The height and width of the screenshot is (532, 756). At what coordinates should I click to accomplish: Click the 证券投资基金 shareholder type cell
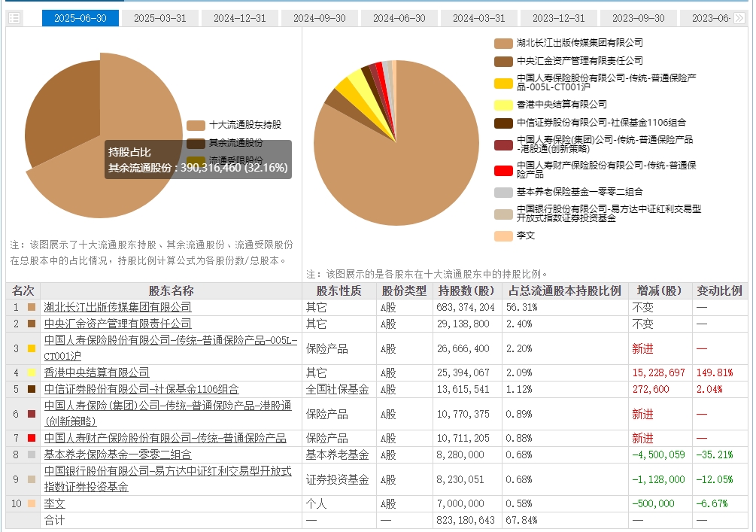point(338,479)
